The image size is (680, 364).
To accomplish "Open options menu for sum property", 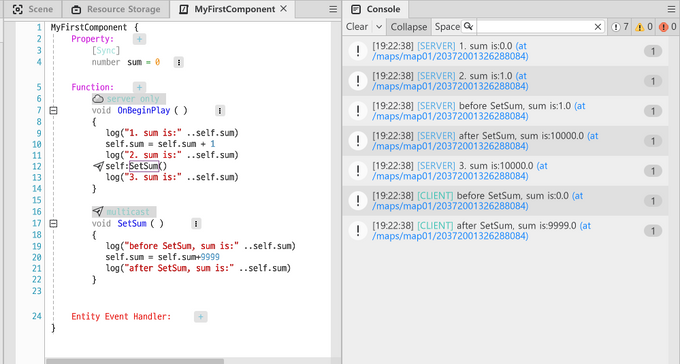I will pyautogui.click(x=179, y=62).
